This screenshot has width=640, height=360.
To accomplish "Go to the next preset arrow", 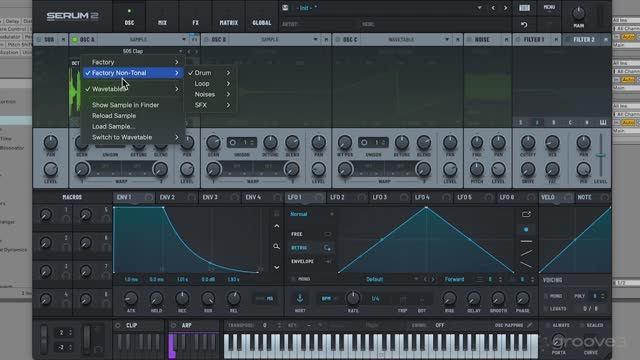I will tap(505, 8).
